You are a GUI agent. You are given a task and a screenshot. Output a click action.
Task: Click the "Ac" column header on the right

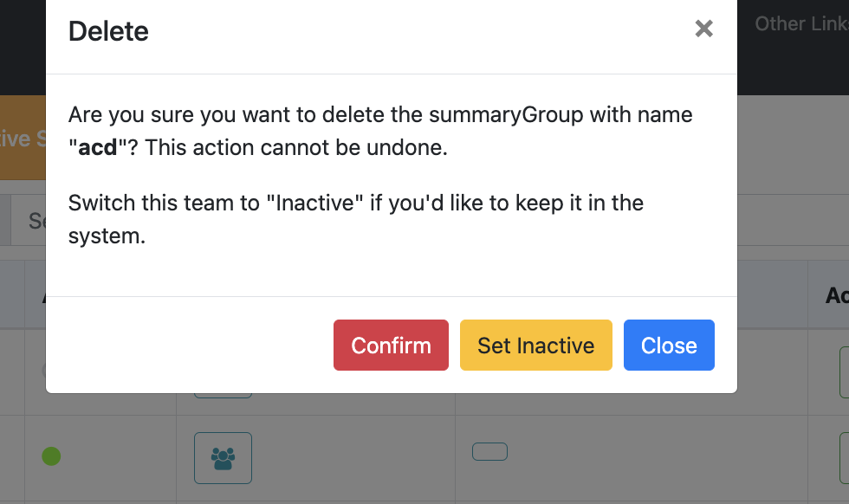837,295
